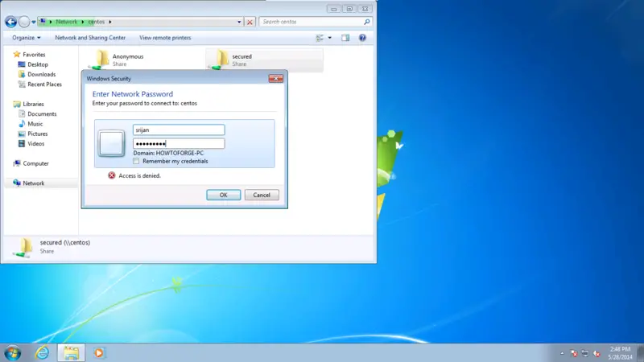This screenshot has height=362, width=644.
Task: Click the Explorer forward arrow button
Action: [x=24, y=22]
